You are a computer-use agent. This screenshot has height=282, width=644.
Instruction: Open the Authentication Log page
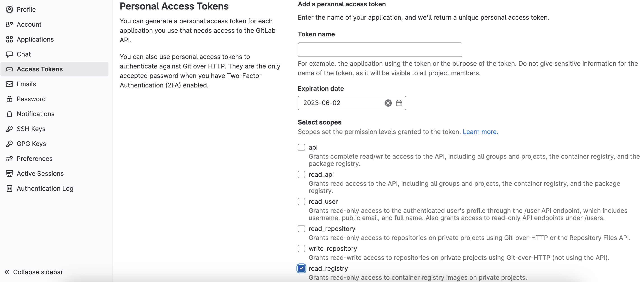pyautogui.click(x=45, y=188)
